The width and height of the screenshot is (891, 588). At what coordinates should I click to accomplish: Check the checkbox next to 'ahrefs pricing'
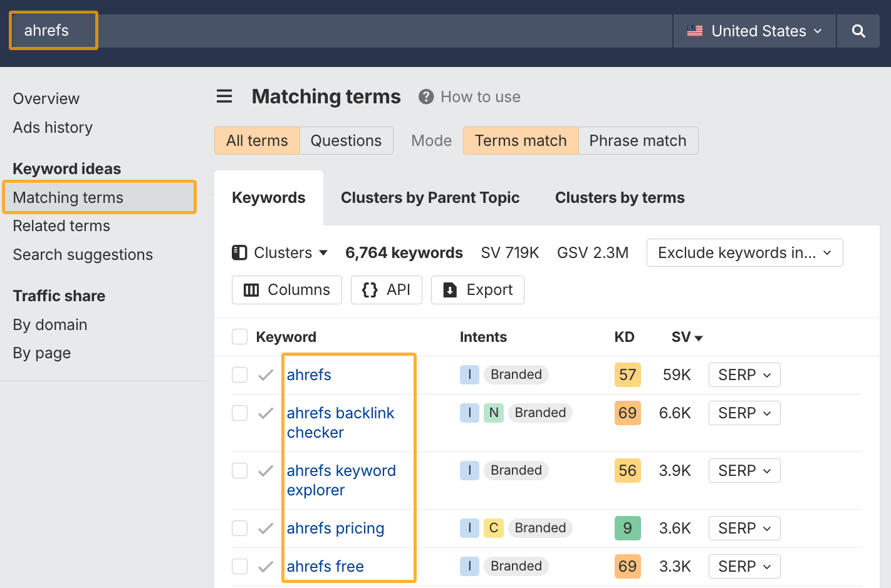pos(239,528)
